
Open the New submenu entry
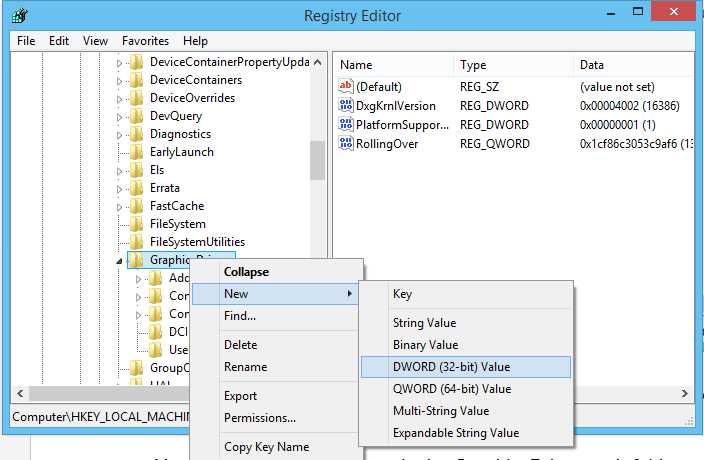[277, 294]
